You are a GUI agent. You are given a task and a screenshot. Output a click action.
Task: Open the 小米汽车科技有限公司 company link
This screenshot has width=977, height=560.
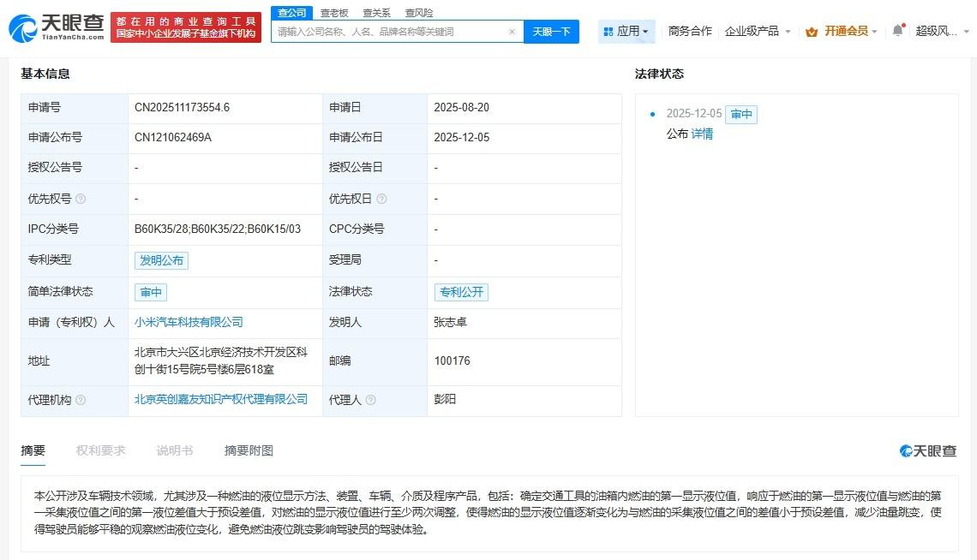190,323
